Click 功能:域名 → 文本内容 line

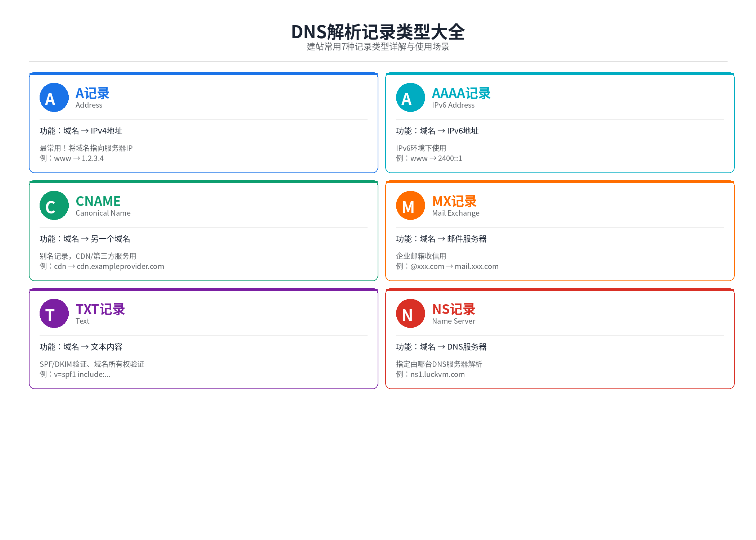(81, 347)
